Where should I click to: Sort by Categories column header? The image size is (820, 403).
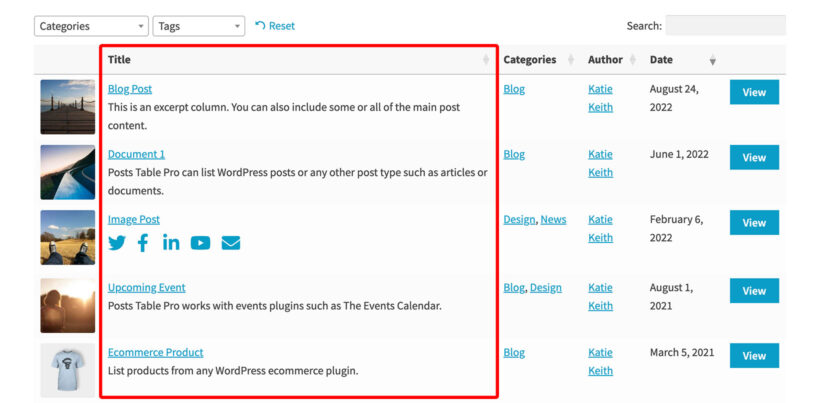(530, 60)
